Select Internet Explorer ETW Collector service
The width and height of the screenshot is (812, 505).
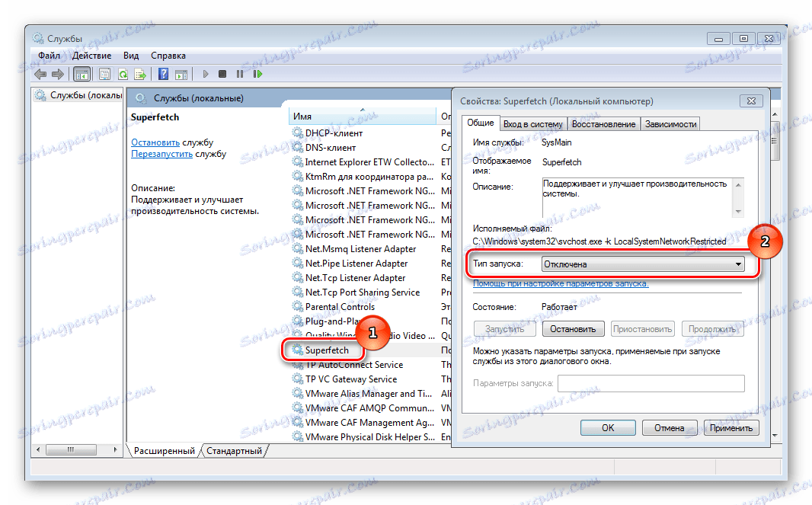tap(369, 162)
